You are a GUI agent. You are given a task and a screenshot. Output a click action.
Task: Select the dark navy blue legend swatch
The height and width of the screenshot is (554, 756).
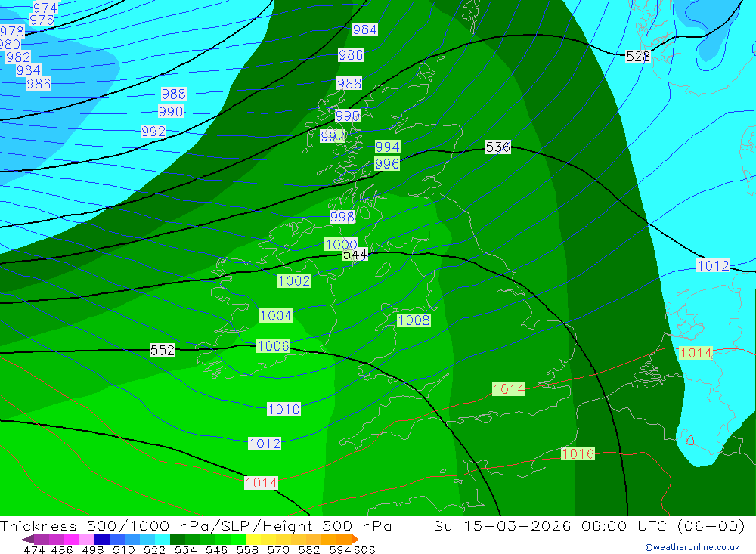tap(102, 539)
